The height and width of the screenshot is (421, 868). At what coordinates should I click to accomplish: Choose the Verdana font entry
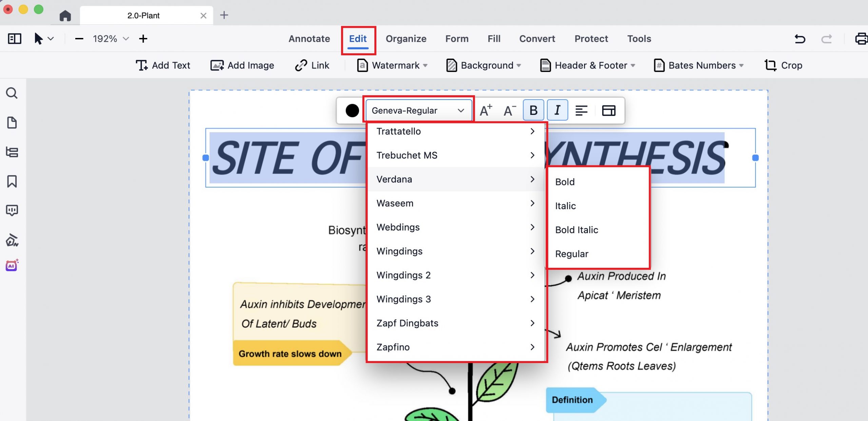(456, 179)
